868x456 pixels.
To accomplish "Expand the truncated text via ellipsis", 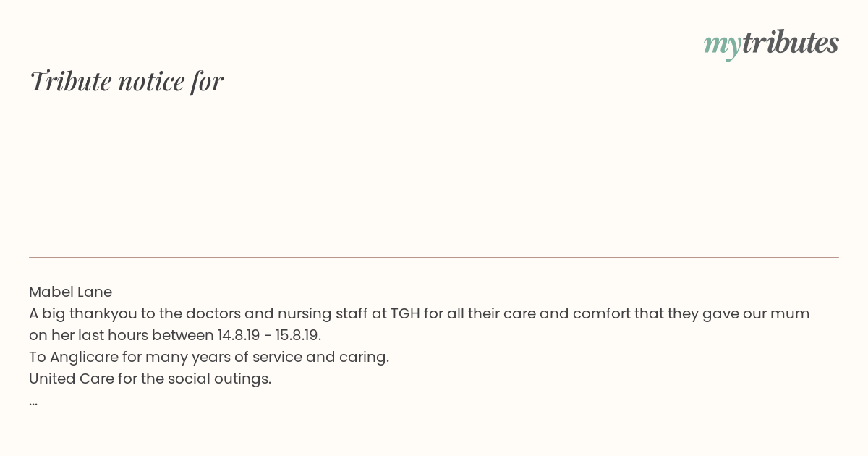I will coord(33,401).
